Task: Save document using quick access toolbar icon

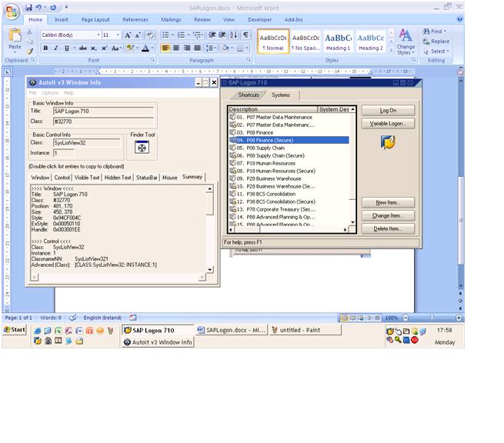Action: pyautogui.click(x=28, y=8)
